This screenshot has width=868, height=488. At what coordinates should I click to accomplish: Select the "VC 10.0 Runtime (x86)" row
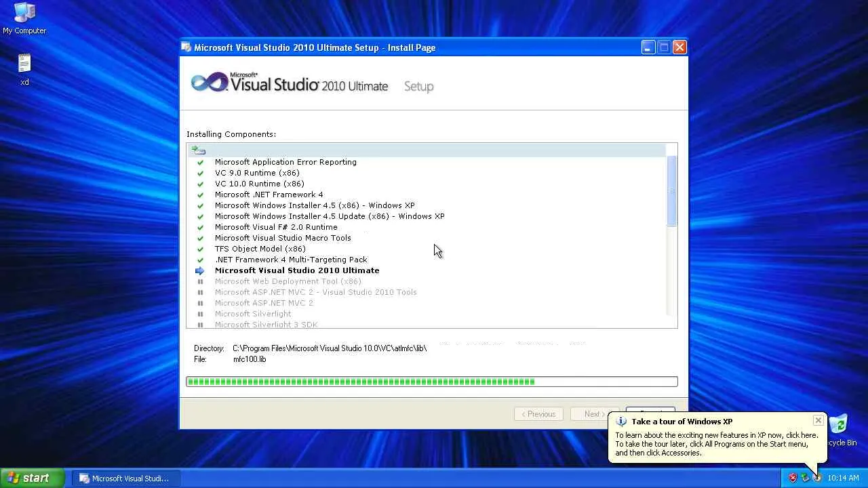[260, 184]
